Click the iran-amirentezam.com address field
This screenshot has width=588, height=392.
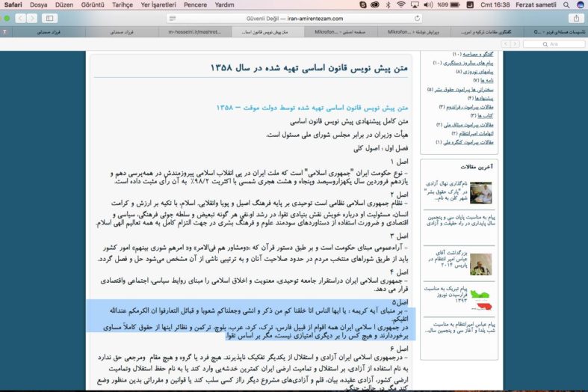tap(294, 18)
